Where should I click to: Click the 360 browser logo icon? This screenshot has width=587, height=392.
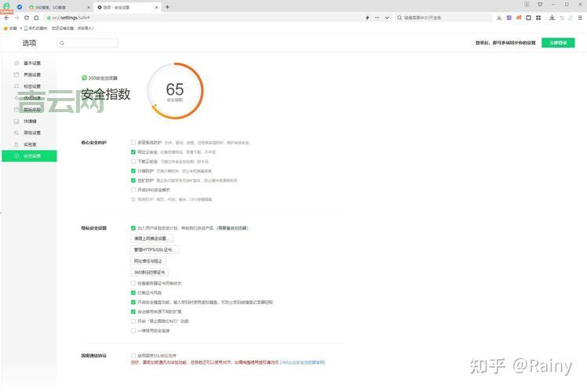tap(6, 6)
